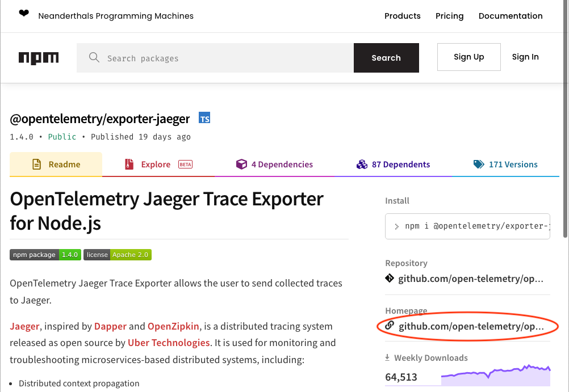
Task: Click the chain link icon beside the Homepage URL
Action: click(389, 326)
